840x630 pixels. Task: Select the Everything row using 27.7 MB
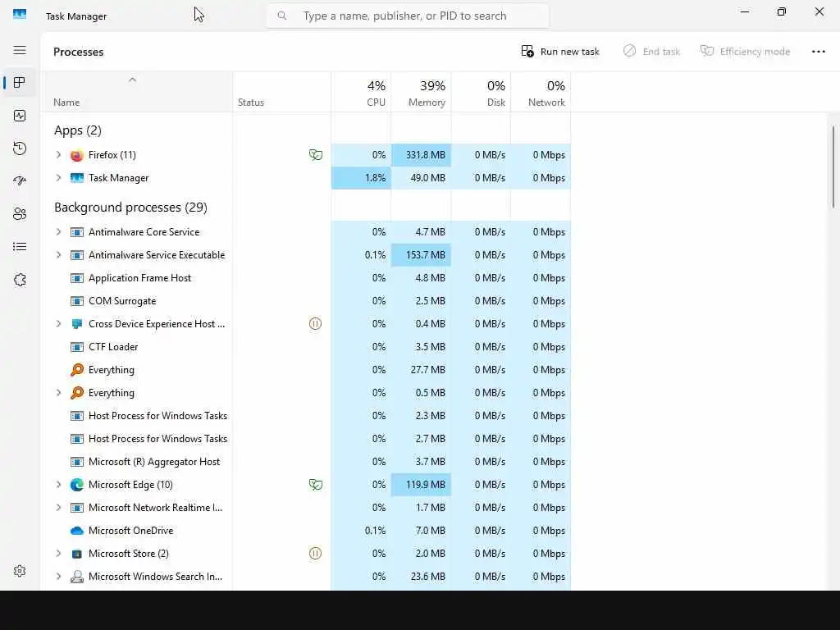pyautogui.click(x=305, y=370)
